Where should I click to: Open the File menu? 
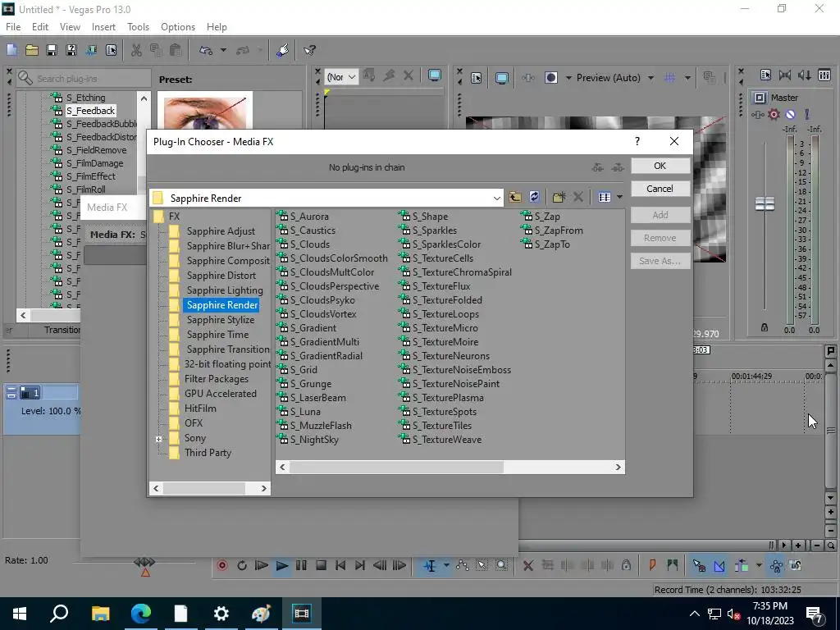(x=13, y=27)
